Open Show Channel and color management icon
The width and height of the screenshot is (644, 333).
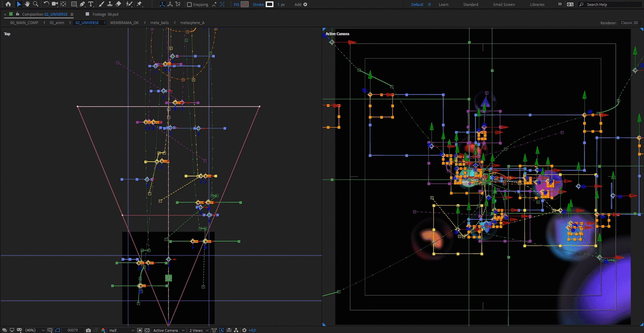tap(103, 330)
